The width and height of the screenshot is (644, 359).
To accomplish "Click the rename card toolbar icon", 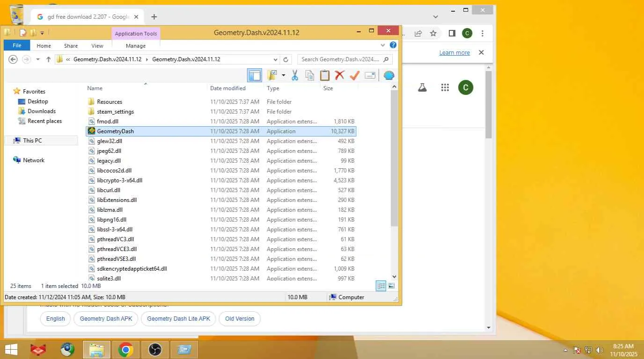I will (x=370, y=75).
